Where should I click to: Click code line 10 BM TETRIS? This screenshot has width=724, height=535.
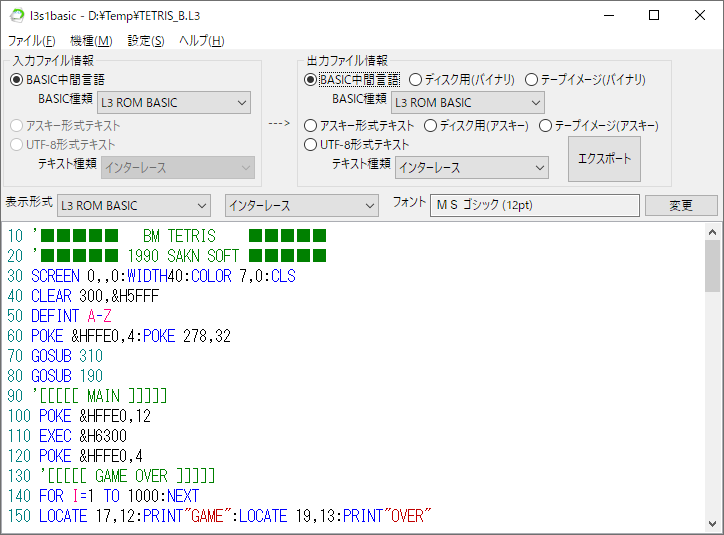[x=167, y=236]
